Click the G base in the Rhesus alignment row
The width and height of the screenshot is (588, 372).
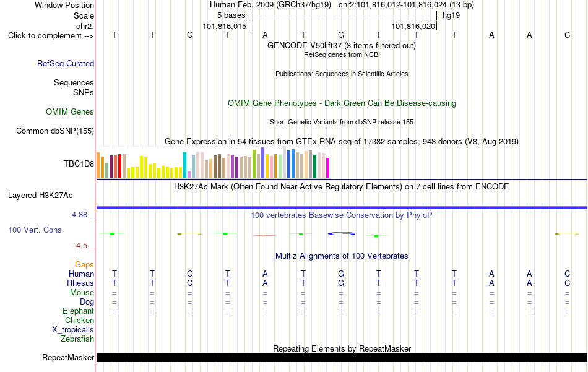(341, 283)
